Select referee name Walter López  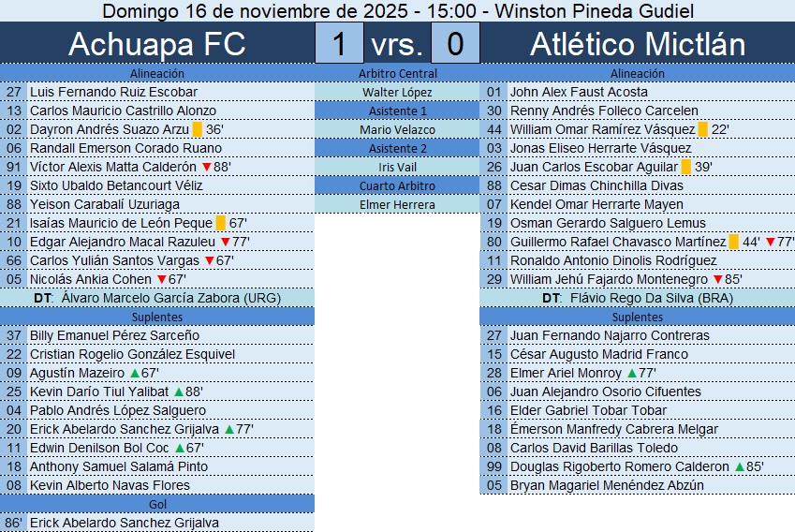click(x=397, y=92)
